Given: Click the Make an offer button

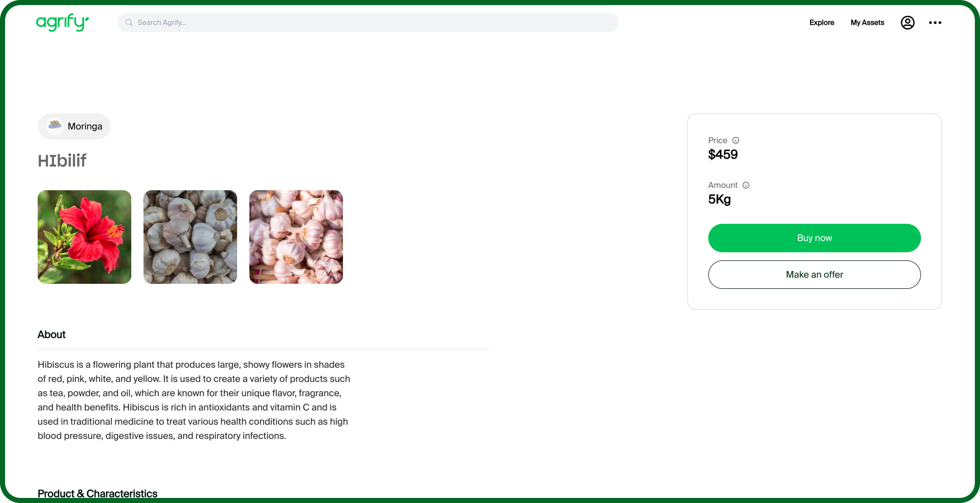Looking at the screenshot, I should [x=815, y=275].
